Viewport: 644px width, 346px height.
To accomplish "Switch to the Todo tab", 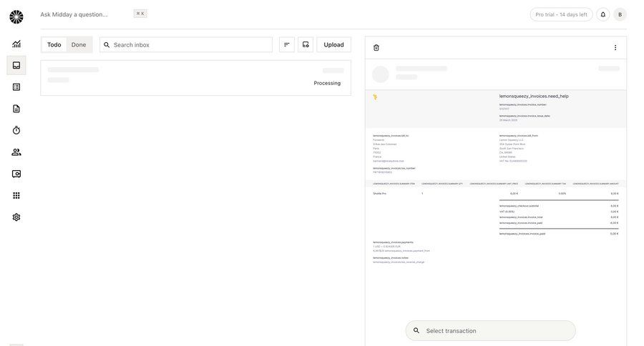I will 54,44.
